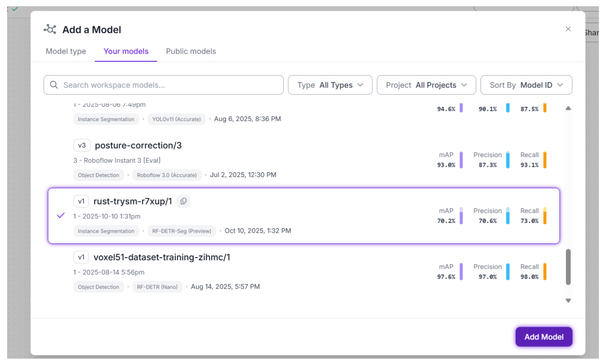The height and width of the screenshot is (364, 606).
Task: Click the scroll down arrow in list
Action: pyautogui.click(x=568, y=301)
